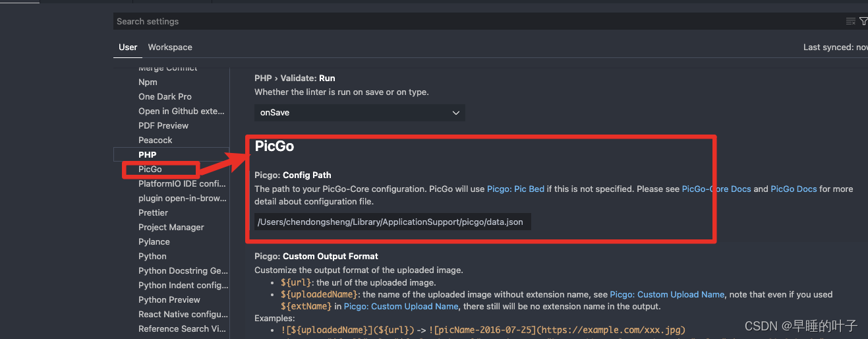Open second Picgo: Custom Upload Name link
Image resolution: width=868 pixels, height=339 pixels.
click(401, 307)
